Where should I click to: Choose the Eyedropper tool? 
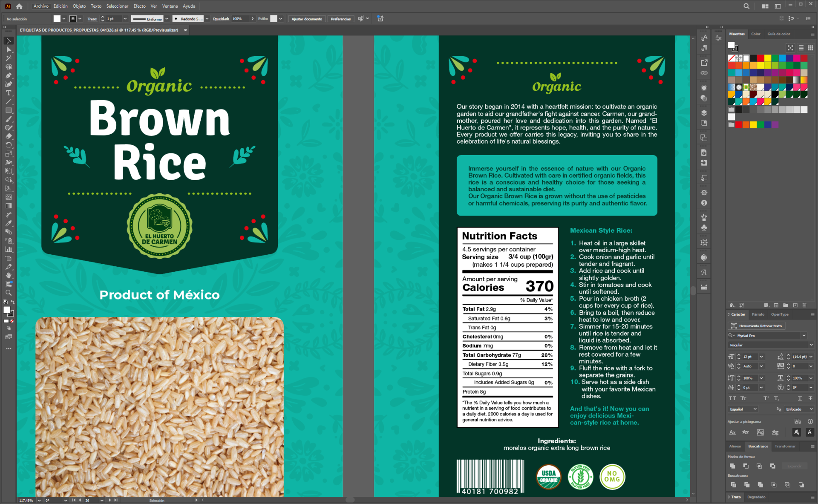[9, 223]
